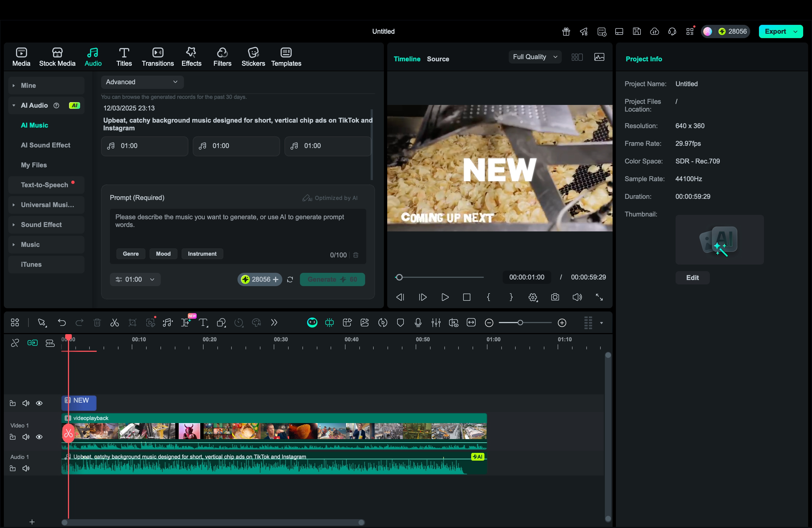Mute the Audio 1 track
Viewport: 812px width, 528px height.
click(x=26, y=468)
